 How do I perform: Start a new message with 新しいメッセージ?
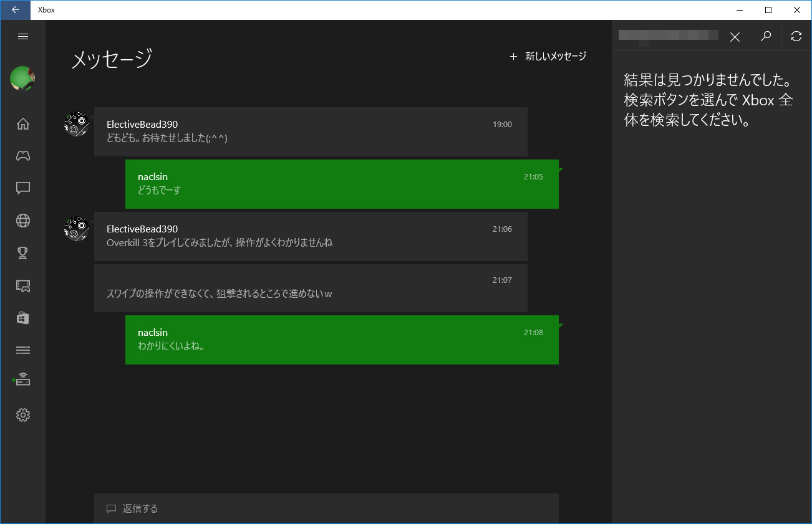[x=548, y=56]
